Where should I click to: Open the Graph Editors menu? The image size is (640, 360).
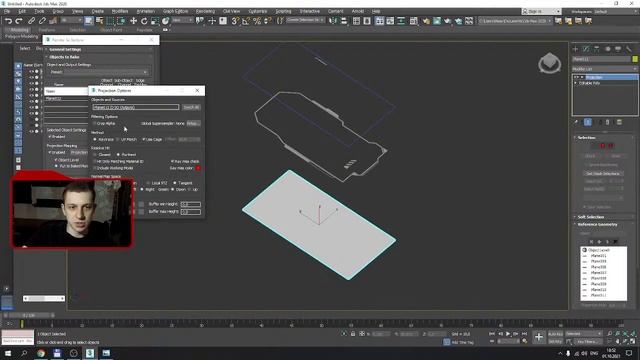176,11
